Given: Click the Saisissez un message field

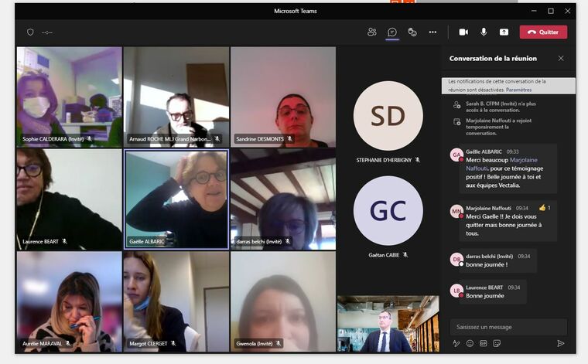Looking at the screenshot, I should coord(508,327).
